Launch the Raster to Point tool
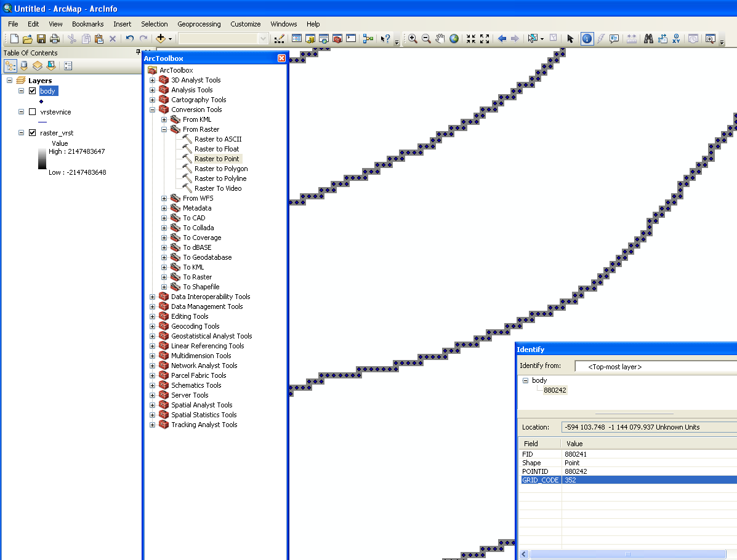The height and width of the screenshot is (560, 737). point(217,159)
